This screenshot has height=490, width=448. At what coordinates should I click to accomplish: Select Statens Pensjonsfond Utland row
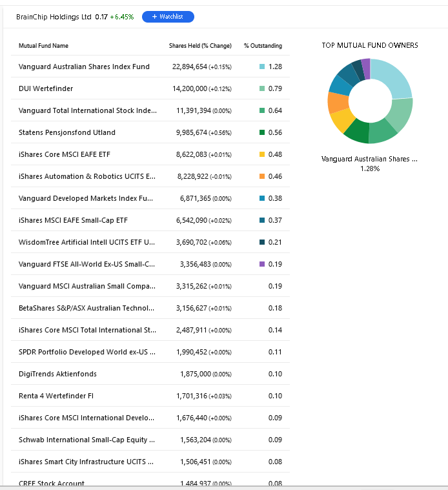150,132
